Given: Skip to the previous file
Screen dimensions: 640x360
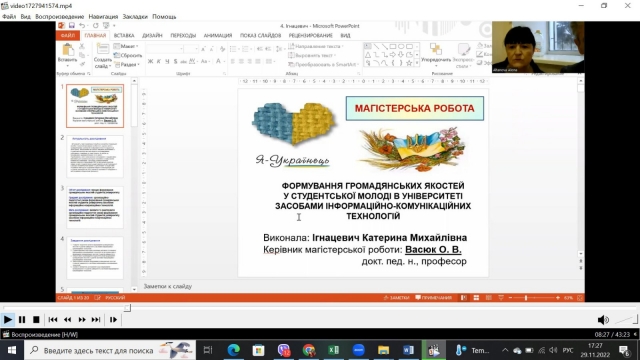Looking at the screenshot, I should click(53, 320).
